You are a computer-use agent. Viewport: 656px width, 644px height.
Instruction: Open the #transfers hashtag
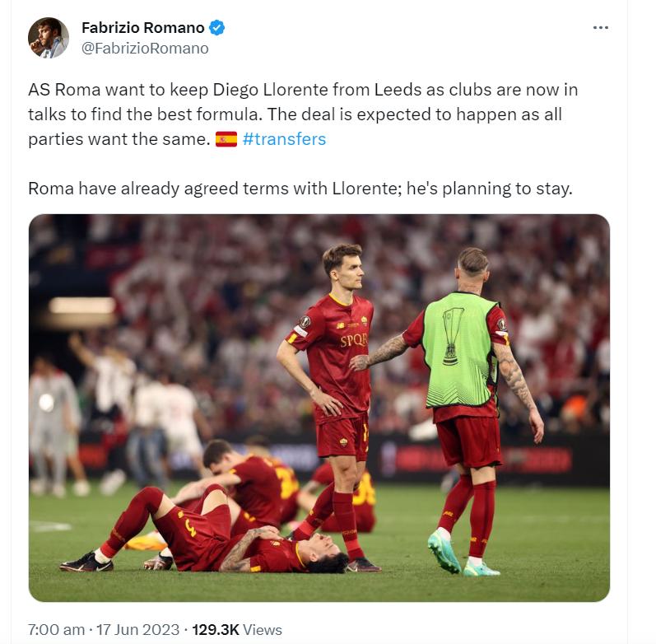[284, 139]
